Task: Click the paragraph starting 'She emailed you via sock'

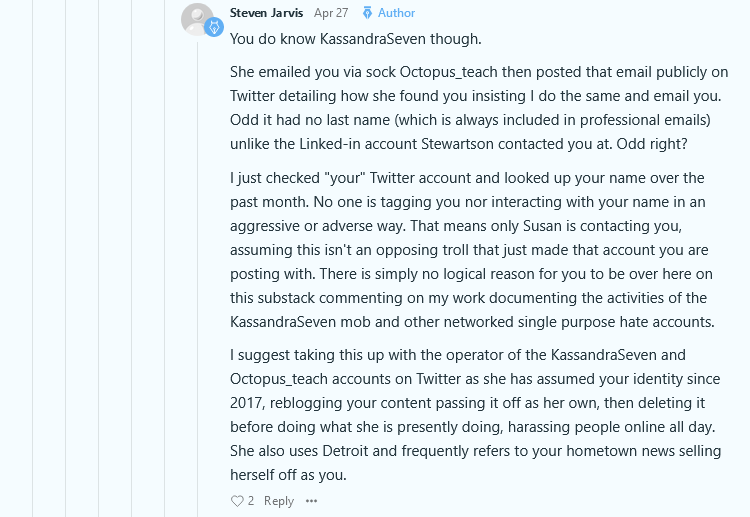Action: click(479, 108)
